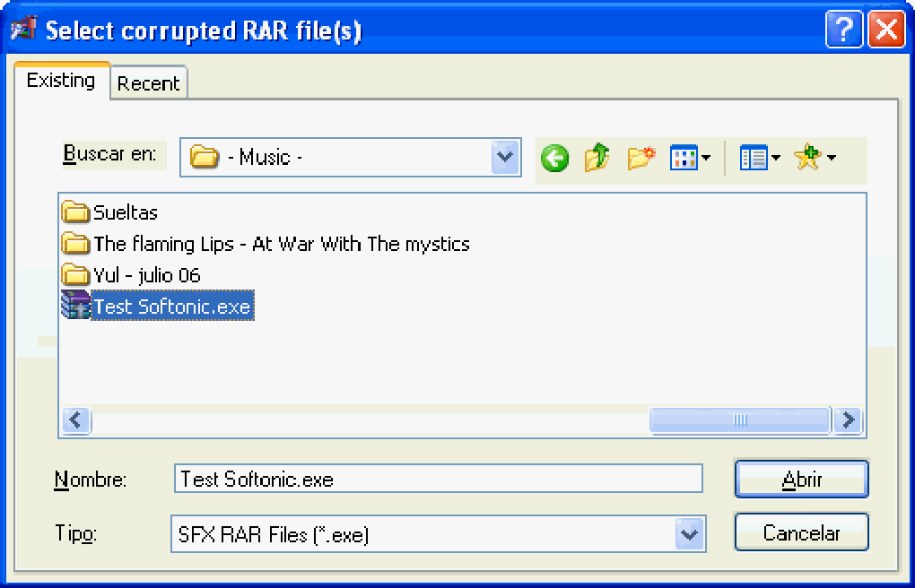Close the Select corrupted RAR file(s) dialog
This screenshot has height=588, width=915.
(886, 29)
